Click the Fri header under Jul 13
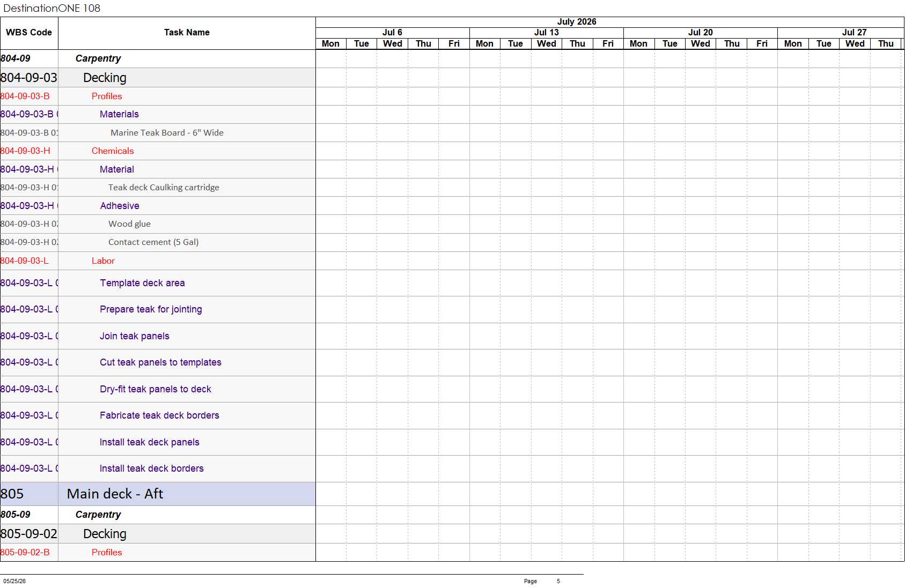Image resolution: width=905 pixels, height=588 pixels. coord(608,44)
